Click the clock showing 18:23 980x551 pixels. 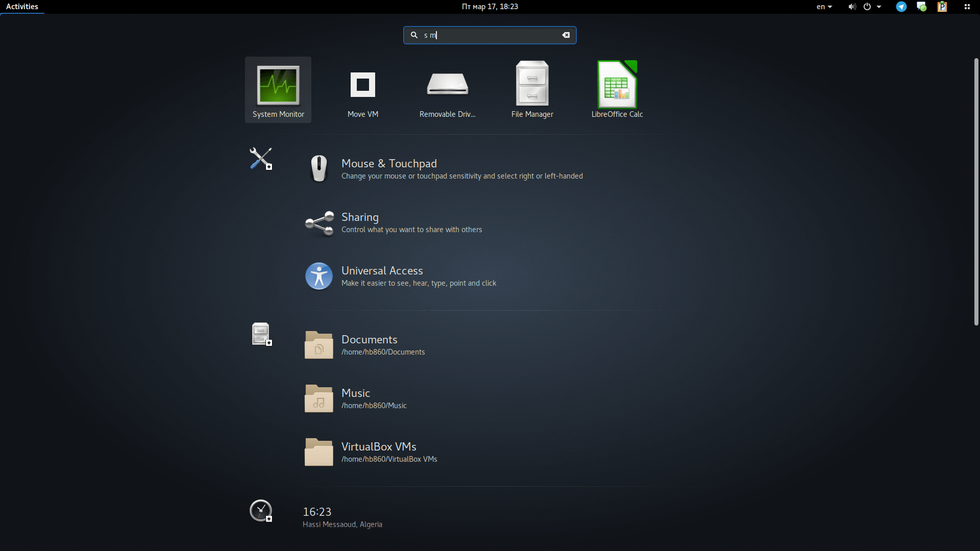click(489, 7)
